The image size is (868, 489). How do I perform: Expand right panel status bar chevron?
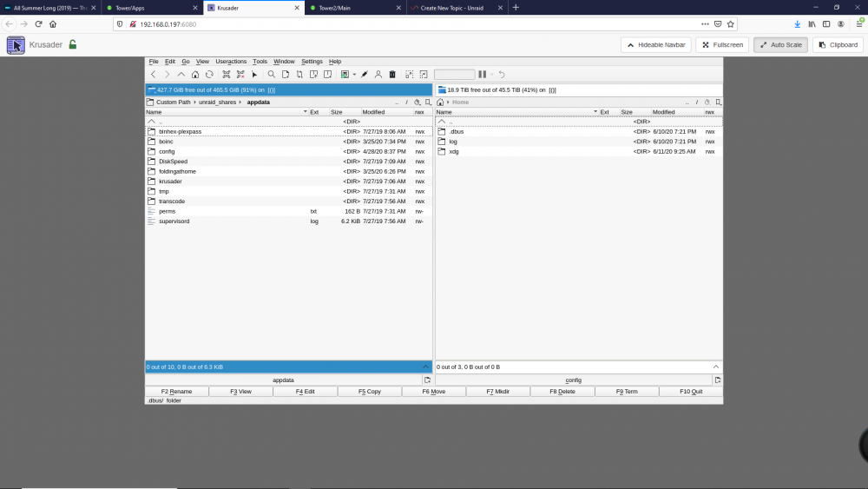[x=716, y=367]
